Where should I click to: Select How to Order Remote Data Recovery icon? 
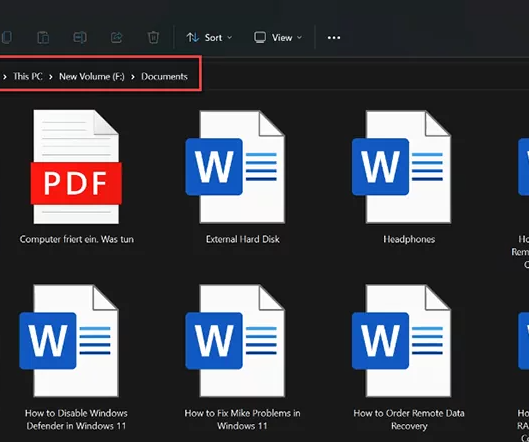coord(401,341)
